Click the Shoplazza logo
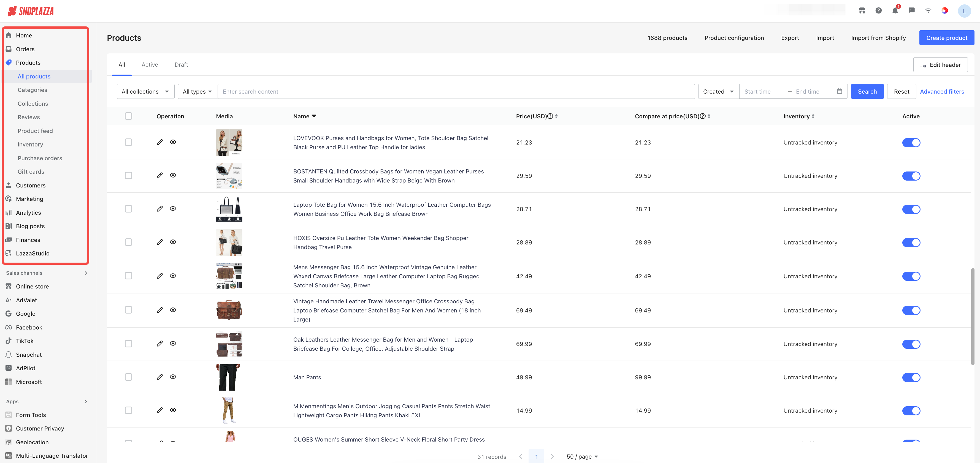Screen dimensions: 980x463 coord(31,11)
